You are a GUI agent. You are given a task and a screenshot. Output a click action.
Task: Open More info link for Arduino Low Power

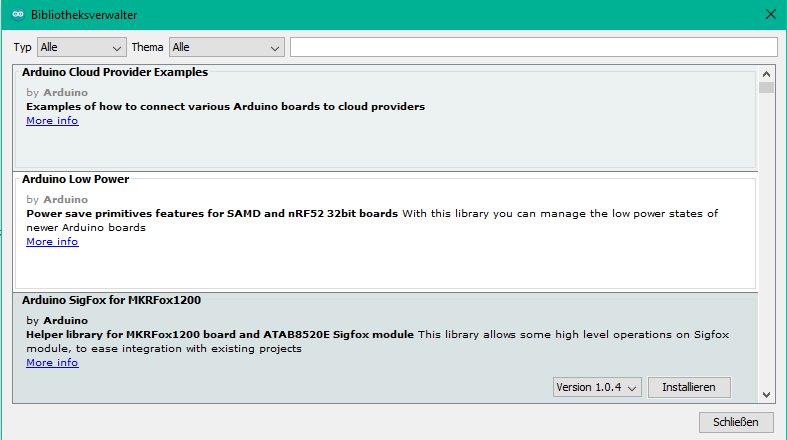(x=52, y=242)
